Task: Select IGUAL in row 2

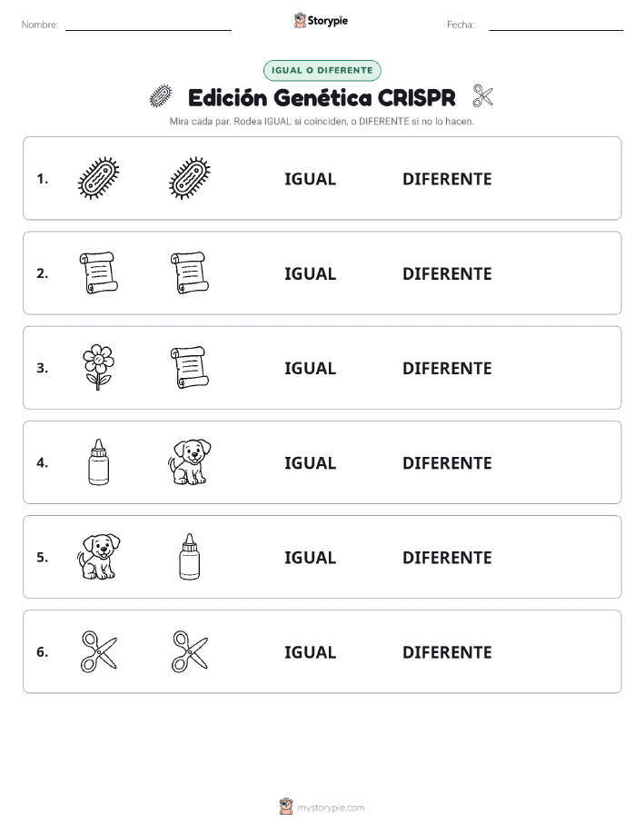Action: [311, 273]
